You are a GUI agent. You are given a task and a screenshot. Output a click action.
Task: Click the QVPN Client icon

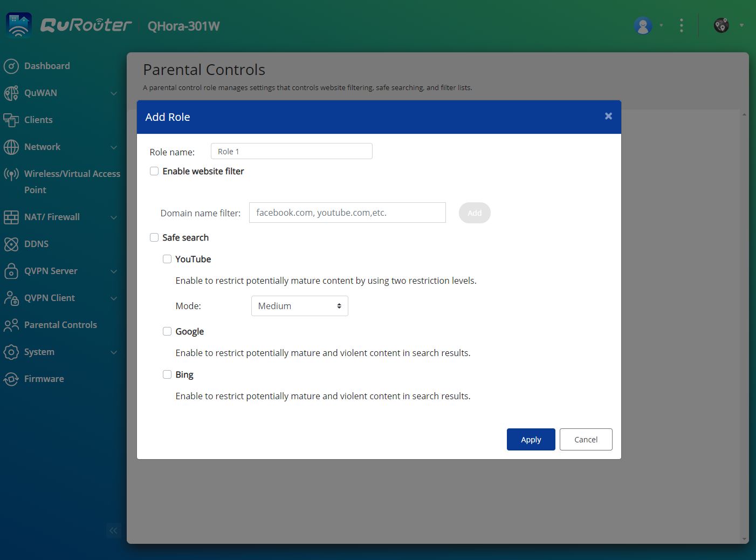click(11, 298)
